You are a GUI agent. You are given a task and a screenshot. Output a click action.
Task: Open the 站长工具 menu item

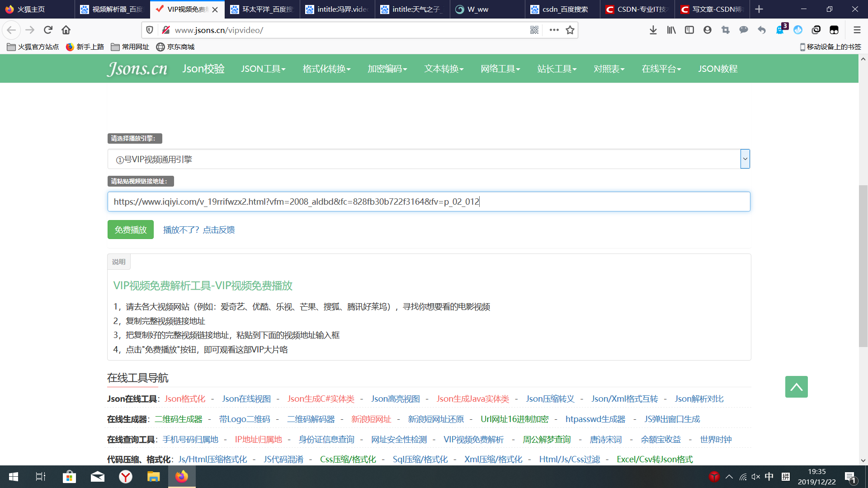[557, 69]
